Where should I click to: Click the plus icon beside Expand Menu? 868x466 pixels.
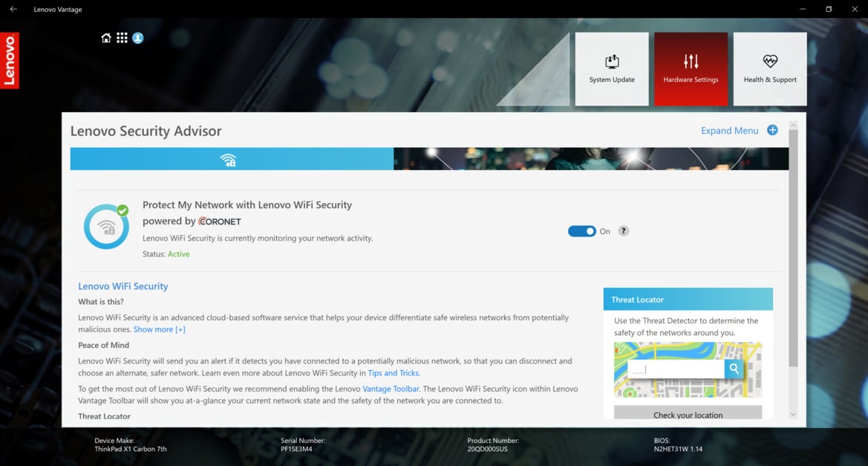tap(772, 130)
